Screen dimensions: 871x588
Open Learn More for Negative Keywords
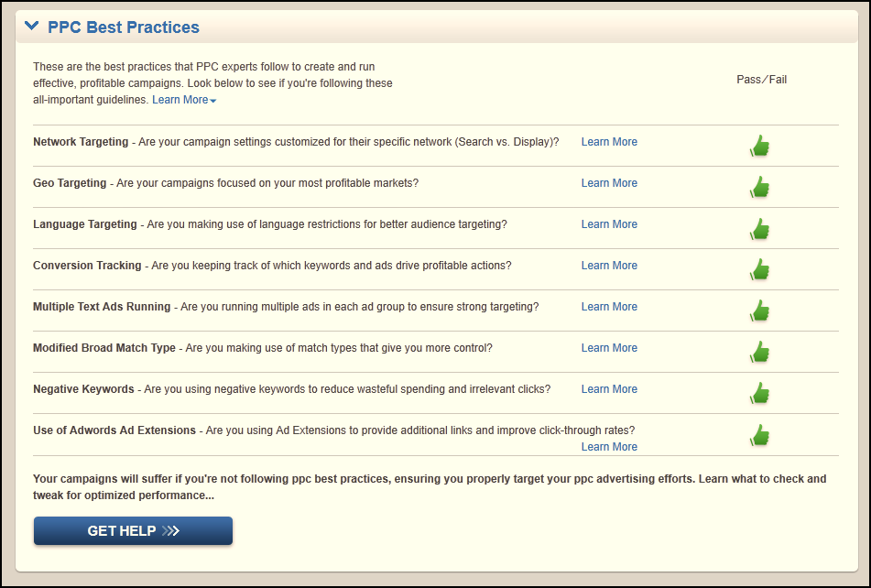609,388
